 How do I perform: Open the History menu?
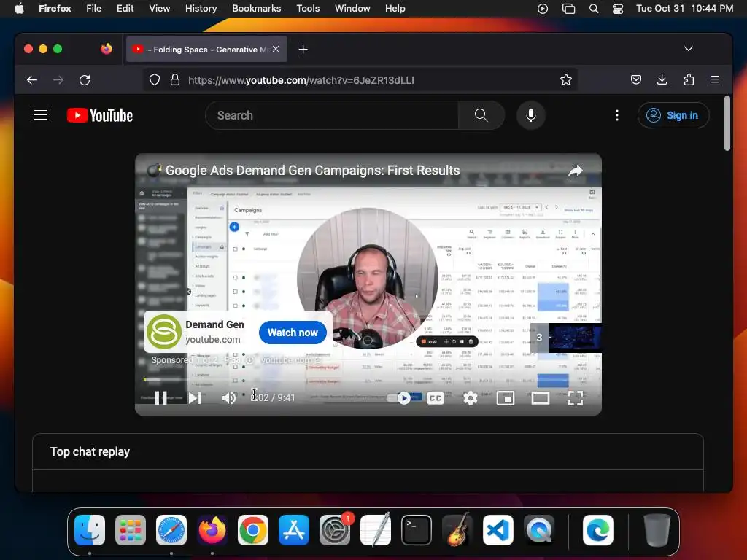pos(201,9)
